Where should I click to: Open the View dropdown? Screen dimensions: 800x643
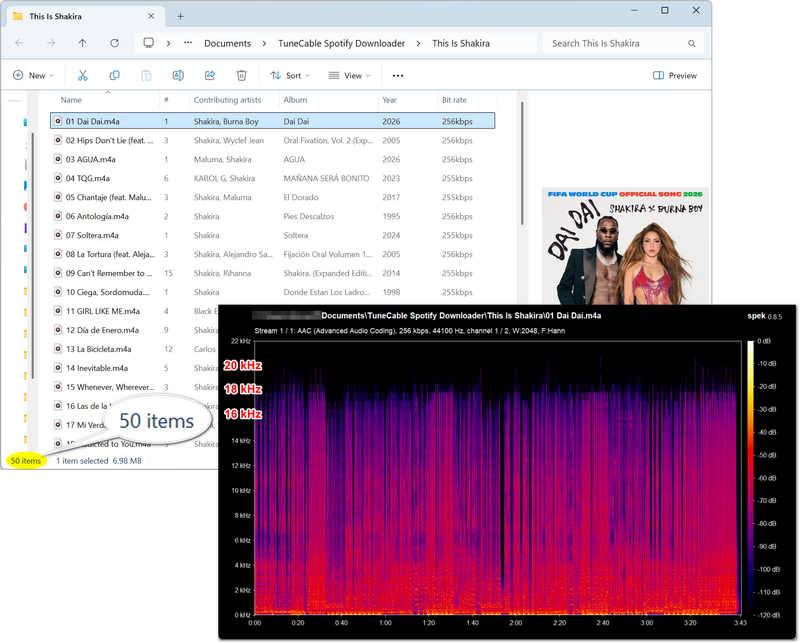(349, 76)
